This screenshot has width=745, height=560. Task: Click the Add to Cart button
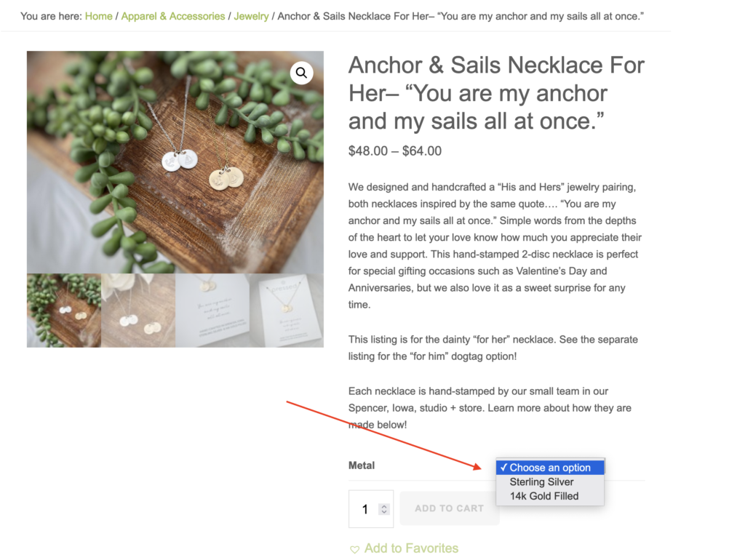tap(449, 508)
